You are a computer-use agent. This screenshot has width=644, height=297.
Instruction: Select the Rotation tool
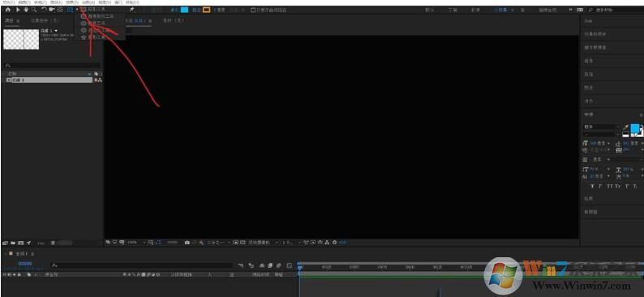[x=44, y=10]
